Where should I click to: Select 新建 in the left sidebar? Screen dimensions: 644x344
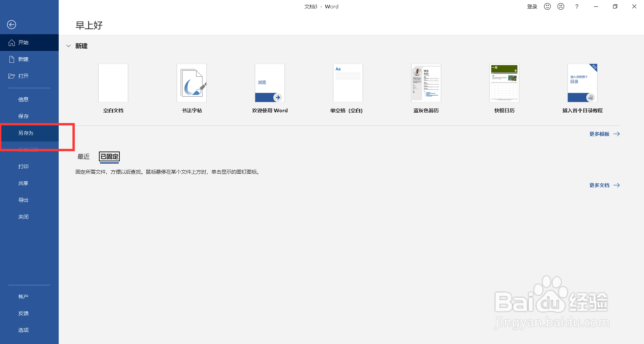tap(29, 59)
